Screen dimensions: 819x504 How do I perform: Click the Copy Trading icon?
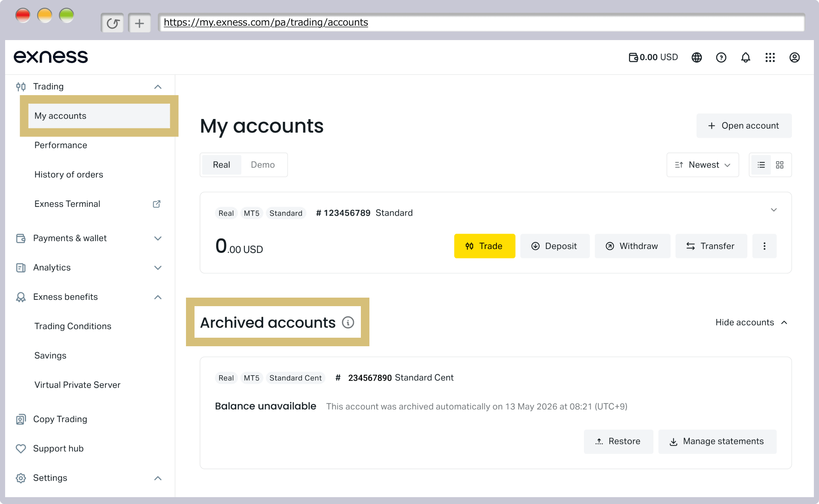click(x=21, y=419)
